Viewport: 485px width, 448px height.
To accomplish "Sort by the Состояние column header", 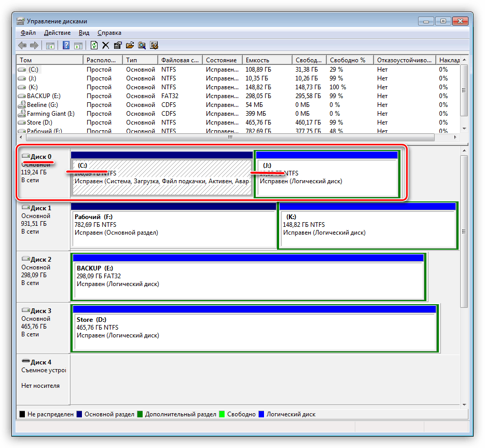I will click(222, 60).
